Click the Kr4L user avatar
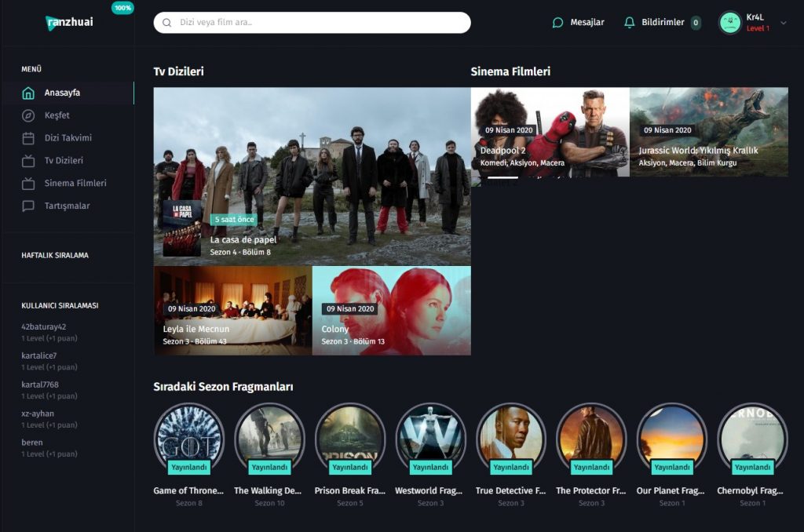This screenshot has width=804, height=532. 729,23
